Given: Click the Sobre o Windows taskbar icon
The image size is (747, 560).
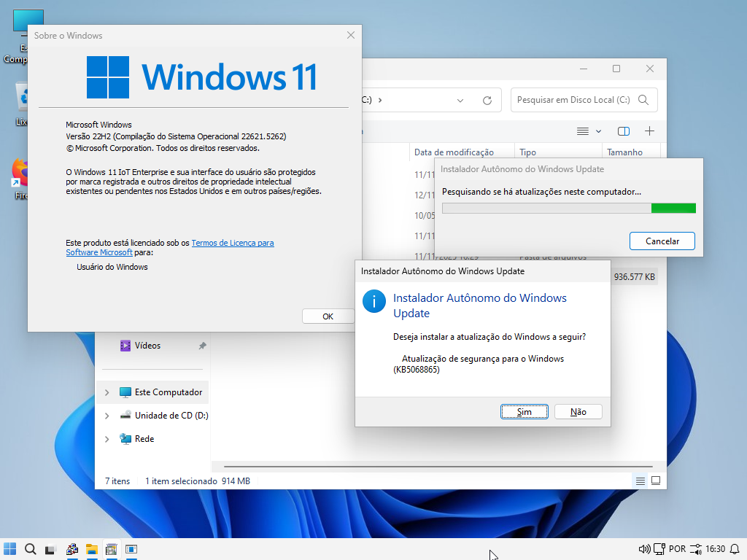Looking at the screenshot, I should [x=131, y=549].
